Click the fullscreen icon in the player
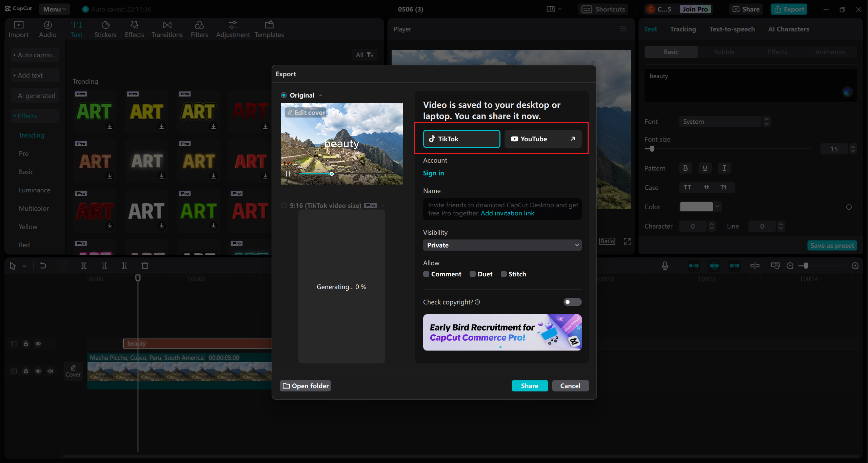The width and height of the screenshot is (868, 463). coord(627,241)
